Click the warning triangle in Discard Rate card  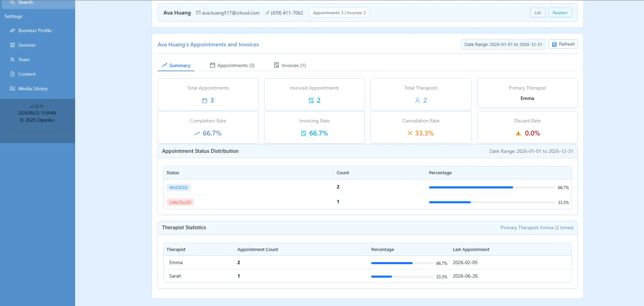point(518,133)
